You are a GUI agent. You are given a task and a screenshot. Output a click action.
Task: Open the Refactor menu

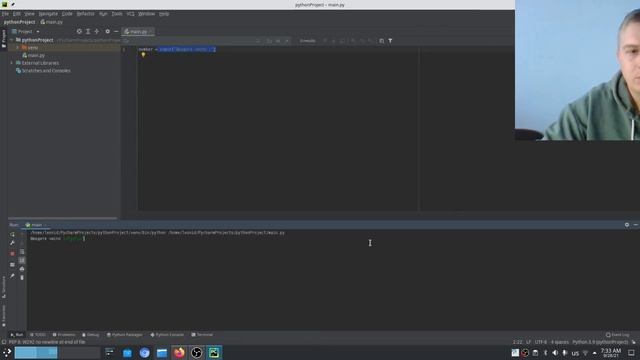click(85, 13)
